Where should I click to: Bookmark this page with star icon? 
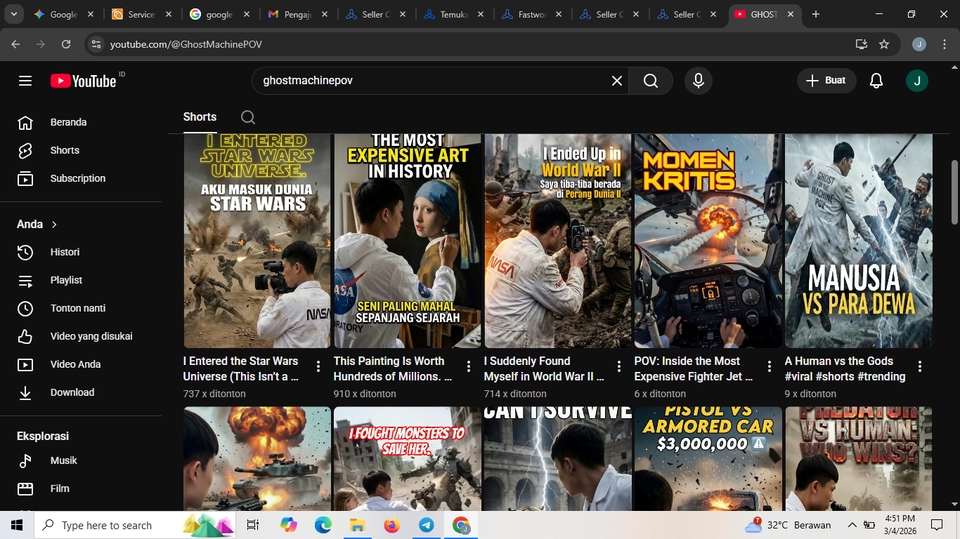(x=884, y=44)
